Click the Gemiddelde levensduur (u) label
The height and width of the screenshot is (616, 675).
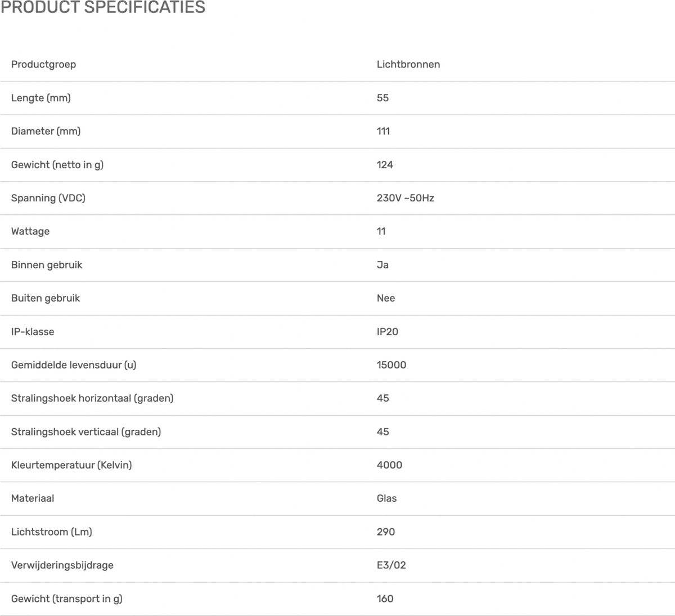74,365
